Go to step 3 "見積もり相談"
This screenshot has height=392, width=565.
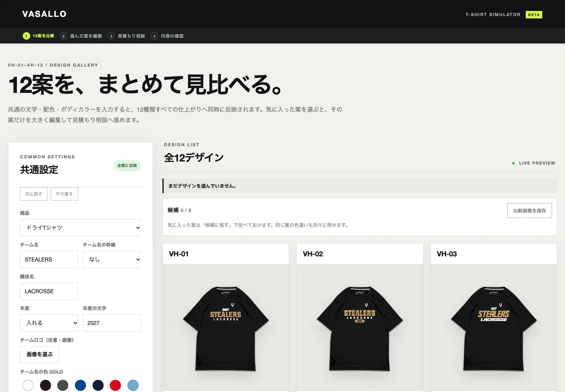(x=126, y=36)
